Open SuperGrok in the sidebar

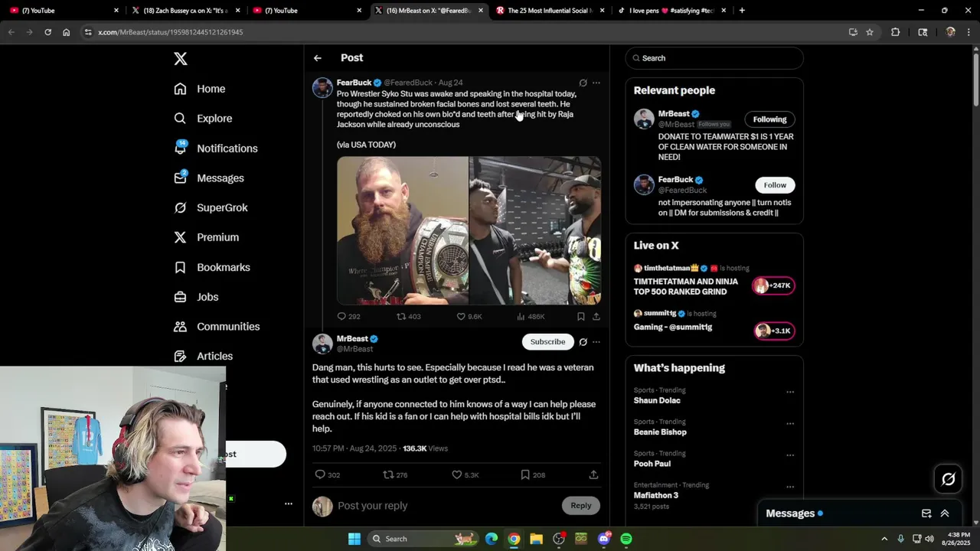pyautogui.click(x=211, y=207)
